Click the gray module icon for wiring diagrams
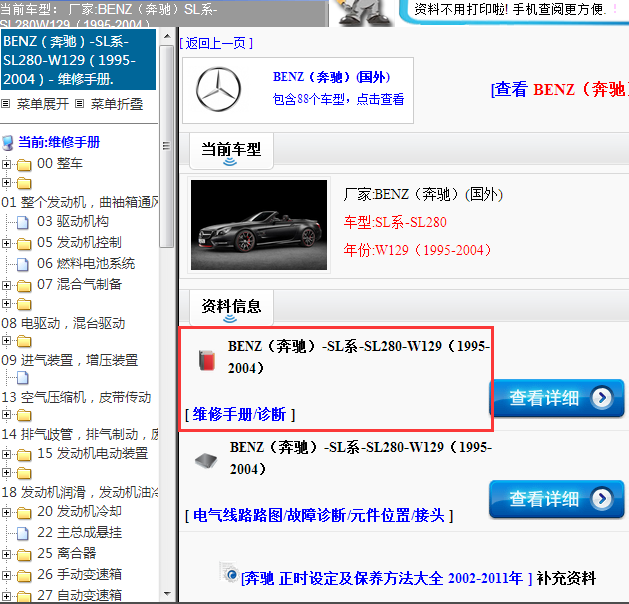 pyautogui.click(x=206, y=460)
